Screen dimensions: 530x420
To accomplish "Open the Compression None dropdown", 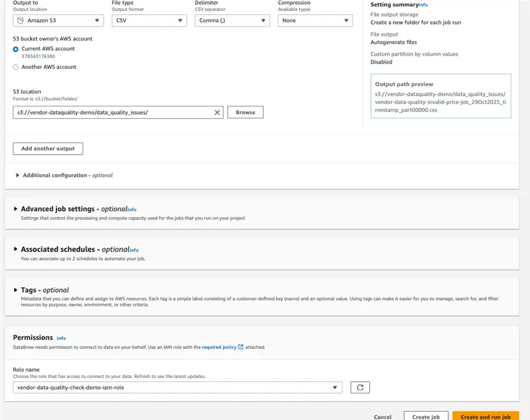I will 316,20.
